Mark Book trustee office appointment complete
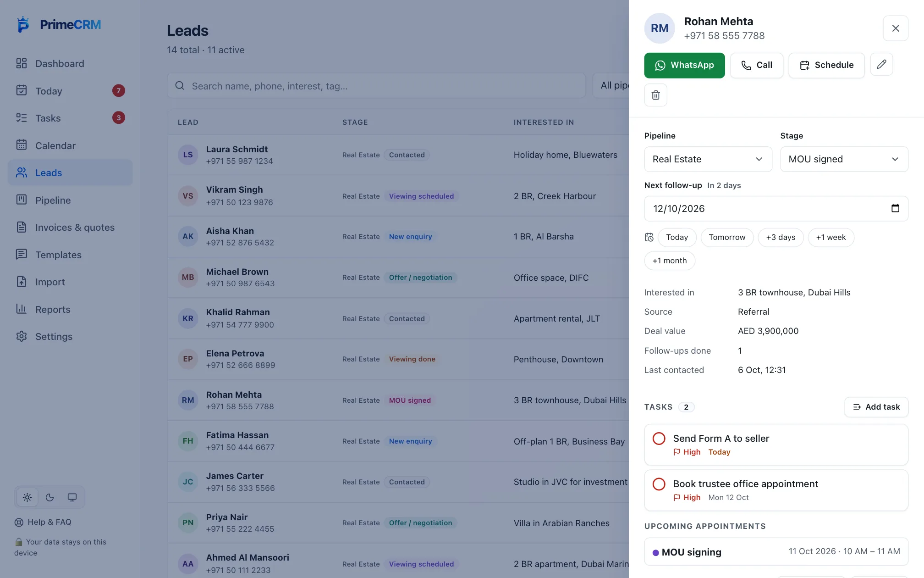The height and width of the screenshot is (578, 924). (659, 484)
